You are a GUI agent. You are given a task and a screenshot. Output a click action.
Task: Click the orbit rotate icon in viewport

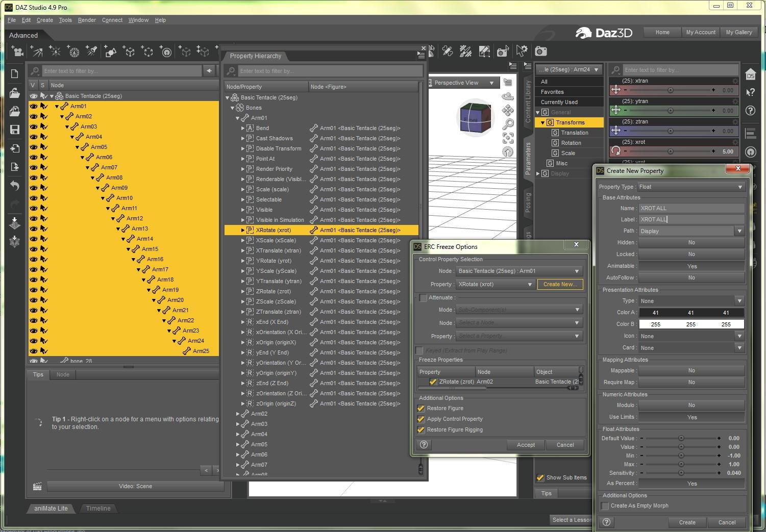pyautogui.click(x=508, y=96)
